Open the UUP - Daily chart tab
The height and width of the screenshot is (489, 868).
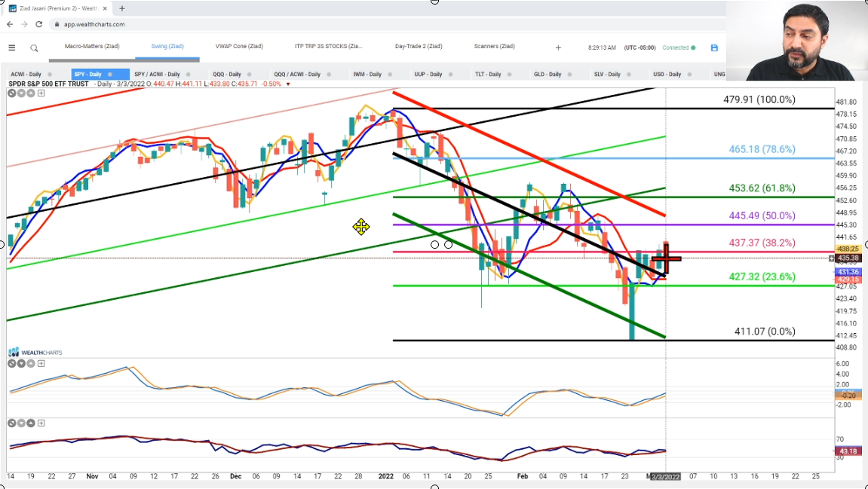428,74
